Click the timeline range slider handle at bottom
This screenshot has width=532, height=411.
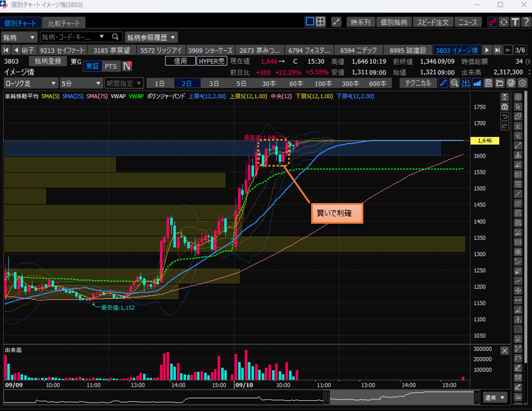[x=326, y=398]
